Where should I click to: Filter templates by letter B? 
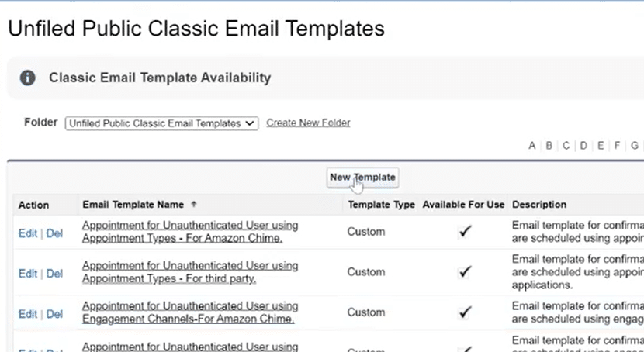(549, 146)
